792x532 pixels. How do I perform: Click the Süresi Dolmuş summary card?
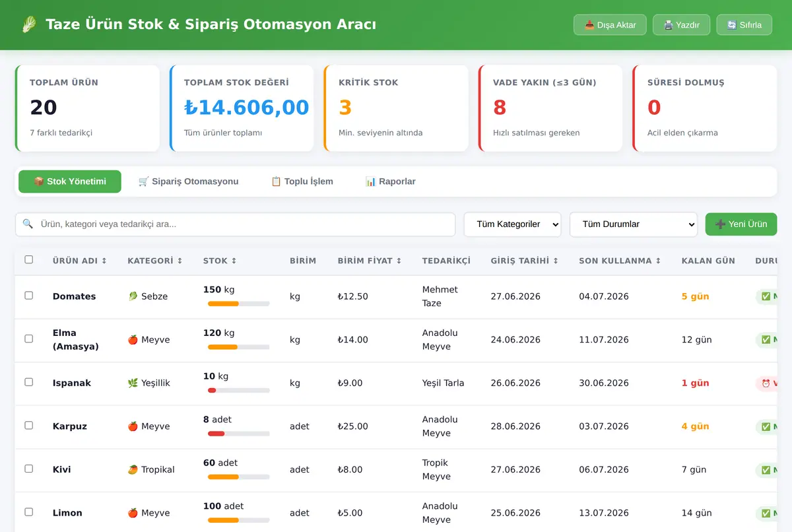(x=705, y=108)
